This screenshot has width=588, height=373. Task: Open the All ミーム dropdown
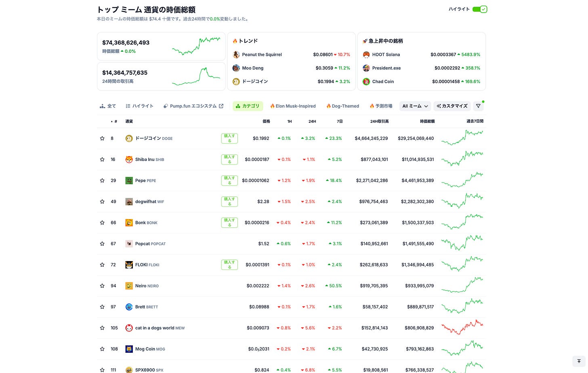coord(415,106)
